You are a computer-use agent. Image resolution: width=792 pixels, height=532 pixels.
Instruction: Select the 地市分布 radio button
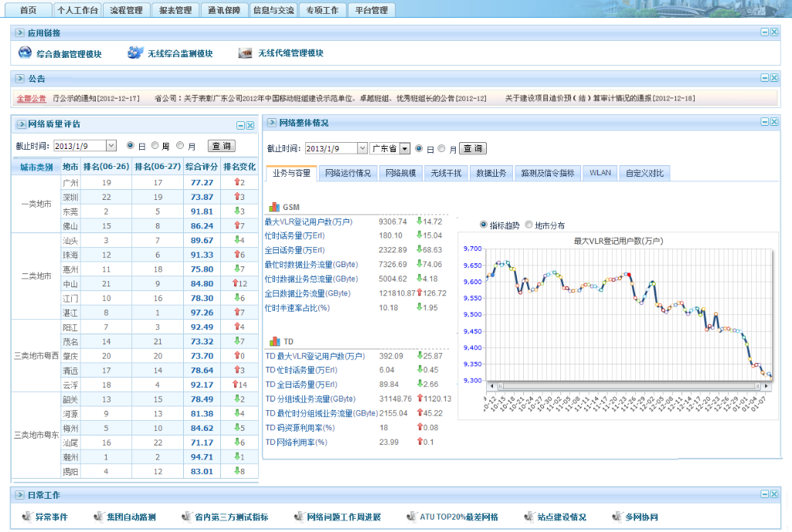[529, 225]
